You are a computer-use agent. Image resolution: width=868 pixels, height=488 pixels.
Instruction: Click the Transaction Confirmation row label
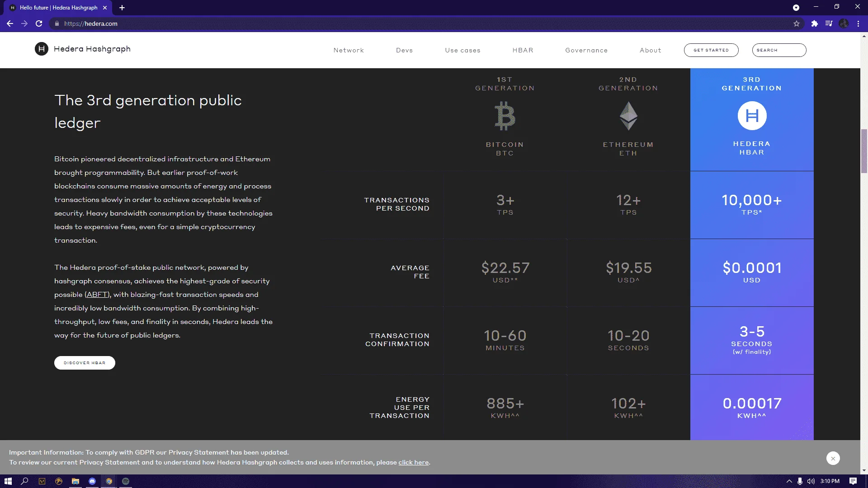[397, 340]
